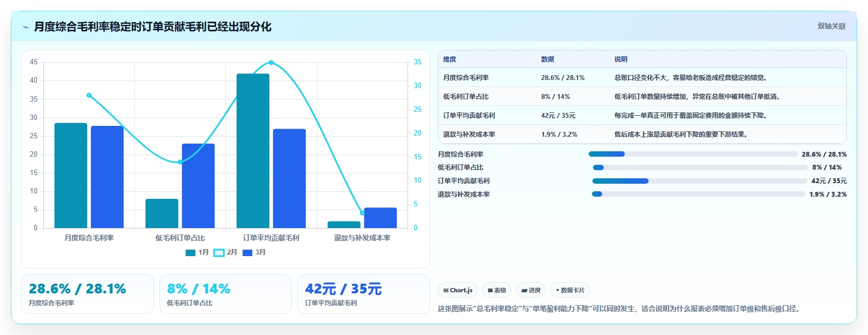Click the 数据 table column header
The image size is (868, 335).
click(547, 59)
